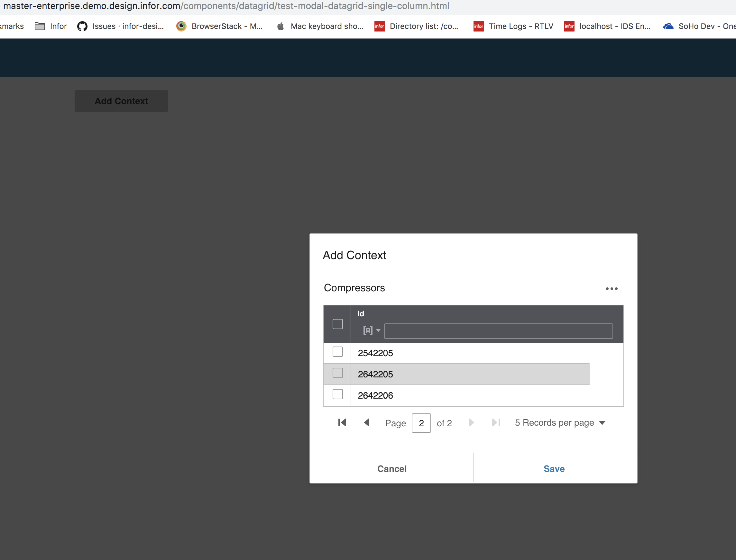Click inside the page number input
Image resolution: width=736 pixels, height=560 pixels.
pyautogui.click(x=421, y=423)
